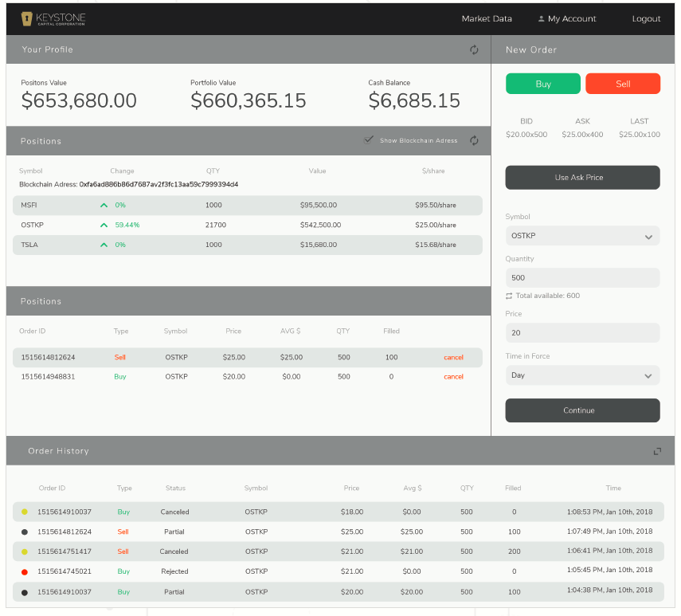This screenshot has height=616, width=681.
Task: Click the $95.50/share price
Action: [436, 205]
